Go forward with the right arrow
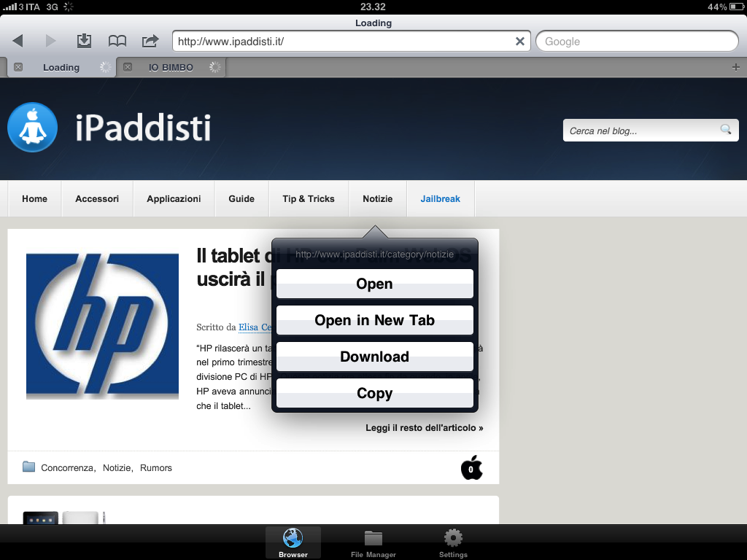 pyautogui.click(x=50, y=41)
